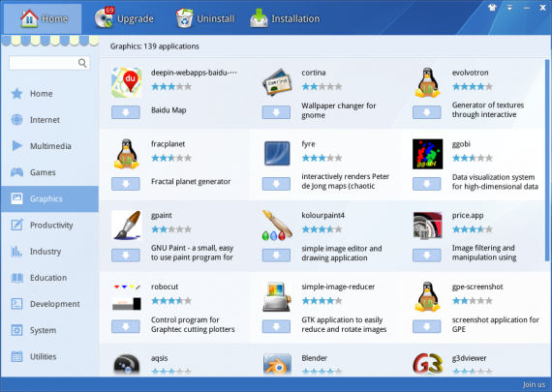Open the Games category
The width and height of the screenshot is (552, 392).
coord(49,172)
